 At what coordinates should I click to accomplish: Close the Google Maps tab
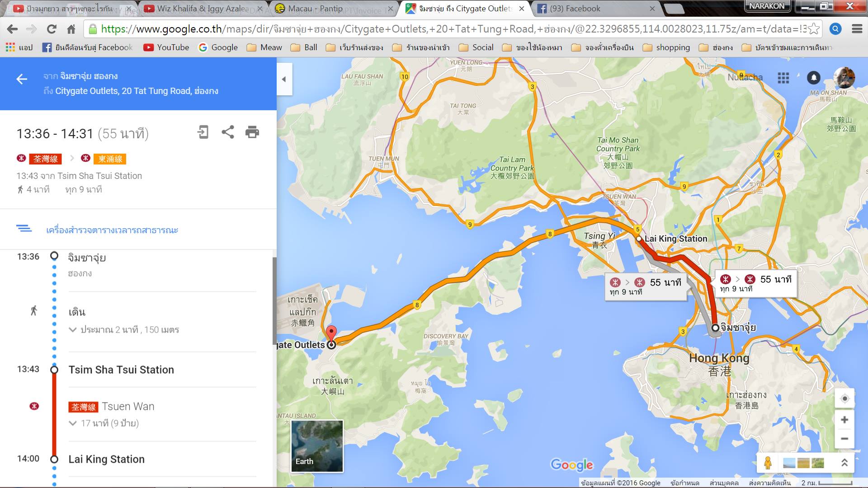coord(522,9)
